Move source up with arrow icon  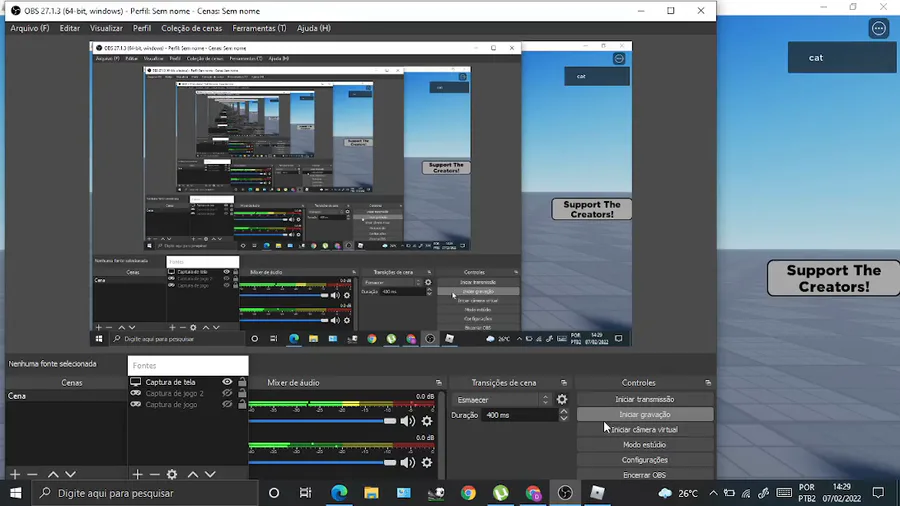(x=193, y=474)
